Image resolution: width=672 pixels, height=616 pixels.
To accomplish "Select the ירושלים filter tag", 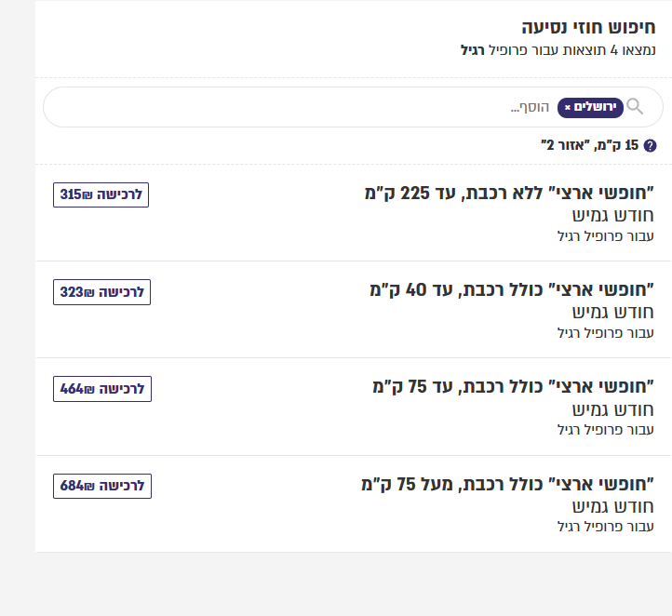I will click(x=596, y=108).
